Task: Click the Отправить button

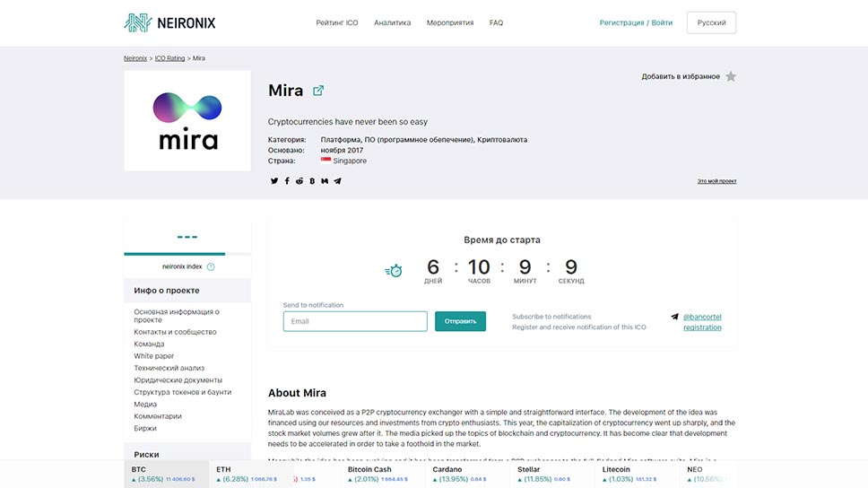Action: click(x=461, y=321)
